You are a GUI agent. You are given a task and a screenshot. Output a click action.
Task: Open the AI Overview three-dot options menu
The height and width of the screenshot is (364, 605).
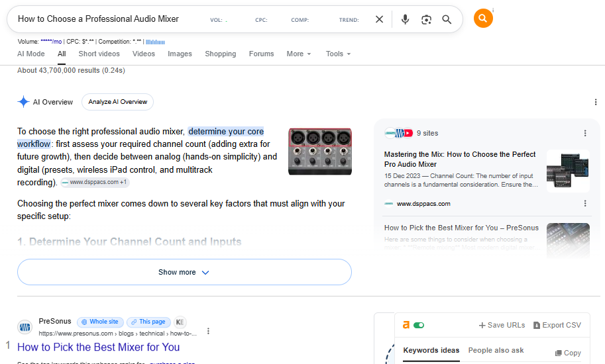pyautogui.click(x=596, y=102)
